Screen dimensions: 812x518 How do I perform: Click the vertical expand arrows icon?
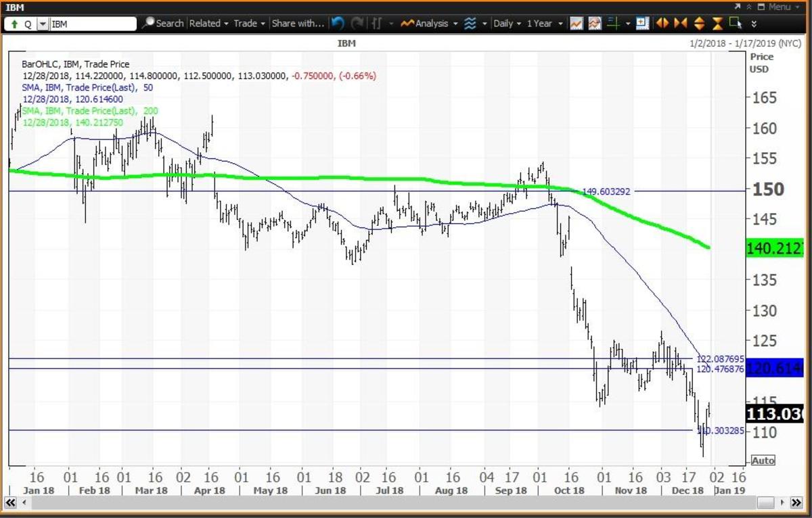pyautogui.click(x=699, y=23)
